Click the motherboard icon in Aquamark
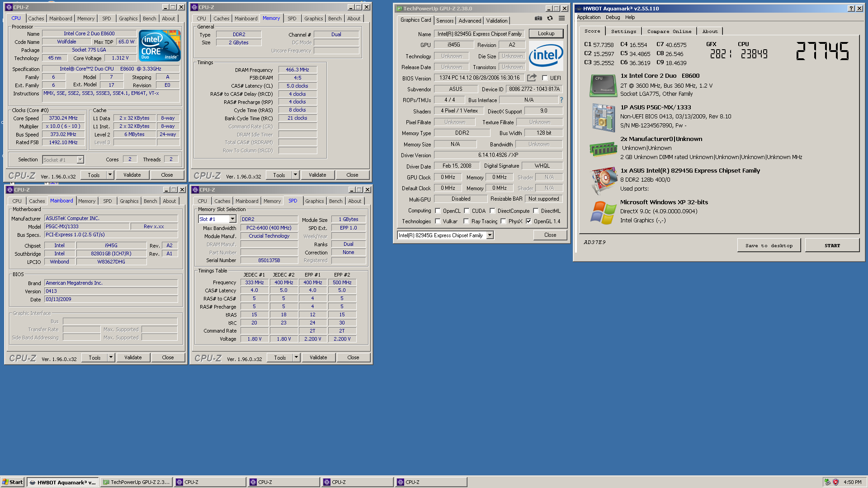 point(603,117)
